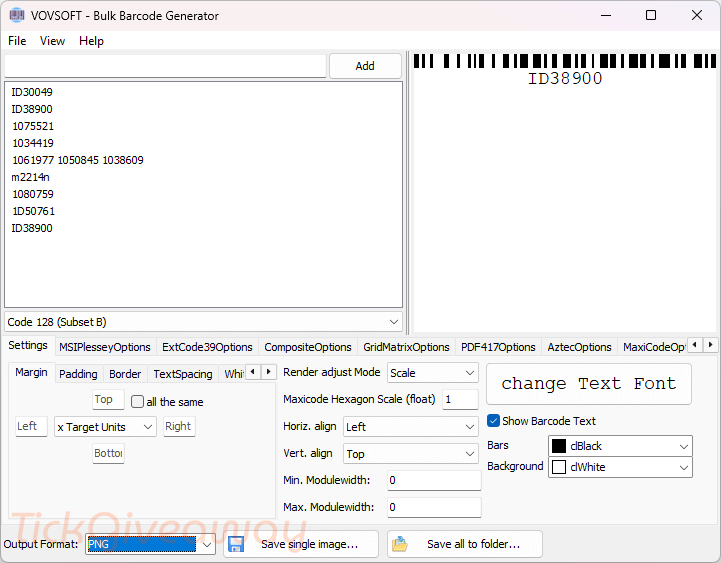This screenshot has height=563, width=721.
Task: Click the Right margin field
Action: coord(179,426)
